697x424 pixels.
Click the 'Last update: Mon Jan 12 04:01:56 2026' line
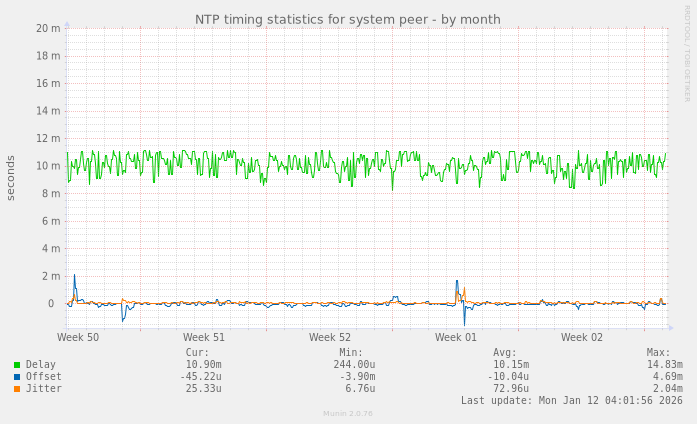pyautogui.click(x=572, y=401)
